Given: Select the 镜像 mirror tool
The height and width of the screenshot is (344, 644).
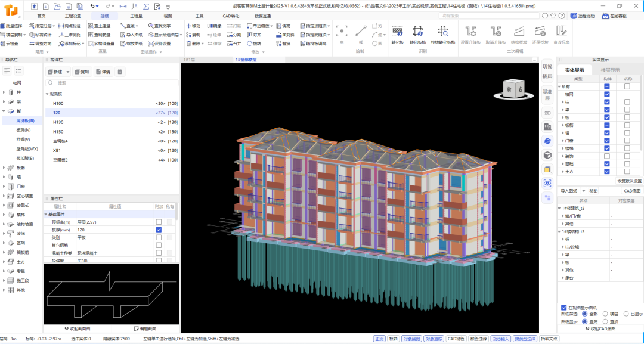Looking at the screenshot, I should 214,26.
